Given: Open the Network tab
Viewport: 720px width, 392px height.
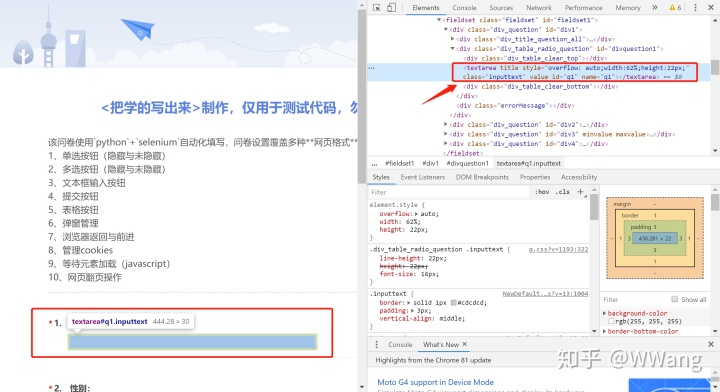Looking at the screenshot, I should 539,8.
